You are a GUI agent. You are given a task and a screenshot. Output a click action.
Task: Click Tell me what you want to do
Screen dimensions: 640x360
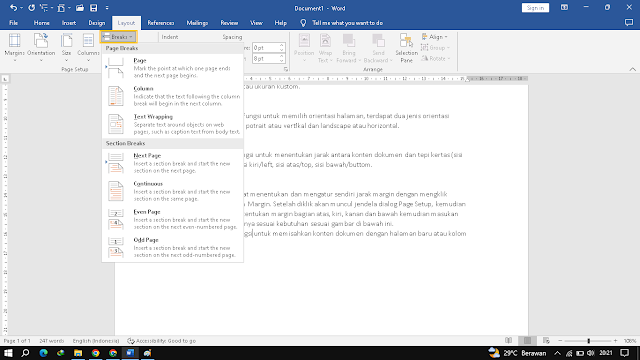(x=347, y=23)
